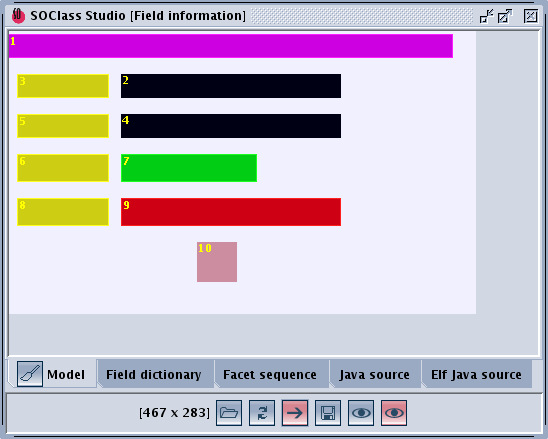Select red block number 9
The height and width of the screenshot is (439, 548).
(x=231, y=212)
